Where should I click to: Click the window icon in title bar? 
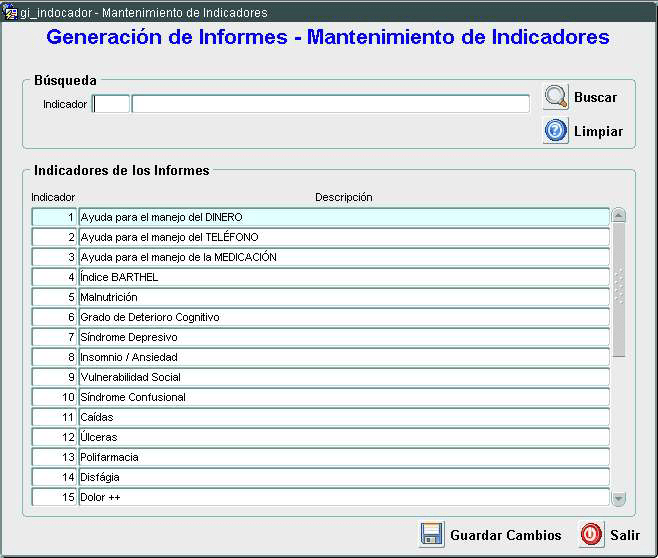point(10,13)
